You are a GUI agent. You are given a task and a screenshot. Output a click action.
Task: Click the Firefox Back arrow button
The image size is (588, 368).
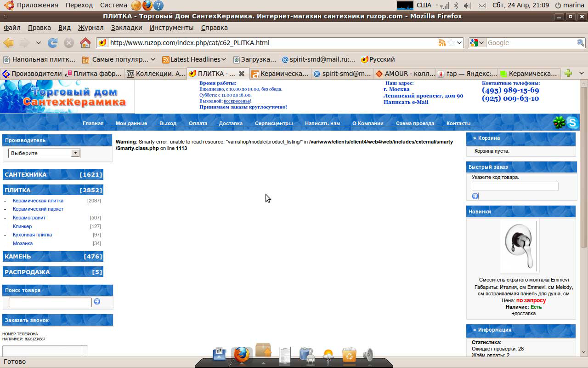coord(8,43)
